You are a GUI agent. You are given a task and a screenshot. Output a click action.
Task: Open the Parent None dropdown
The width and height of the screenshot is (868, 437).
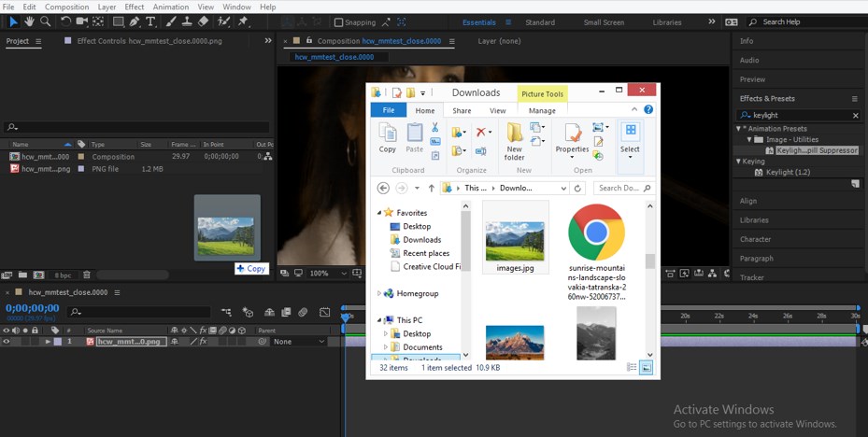coord(298,342)
